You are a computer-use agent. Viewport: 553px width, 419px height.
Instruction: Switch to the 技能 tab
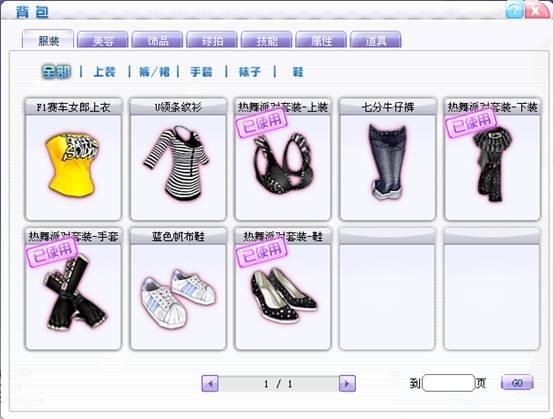pos(267,40)
